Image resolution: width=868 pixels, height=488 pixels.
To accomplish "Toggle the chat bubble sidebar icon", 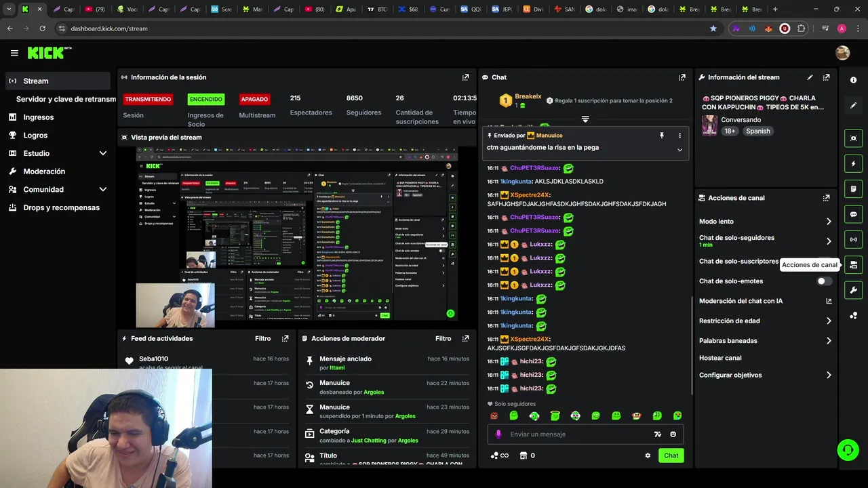I will pyautogui.click(x=853, y=214).
